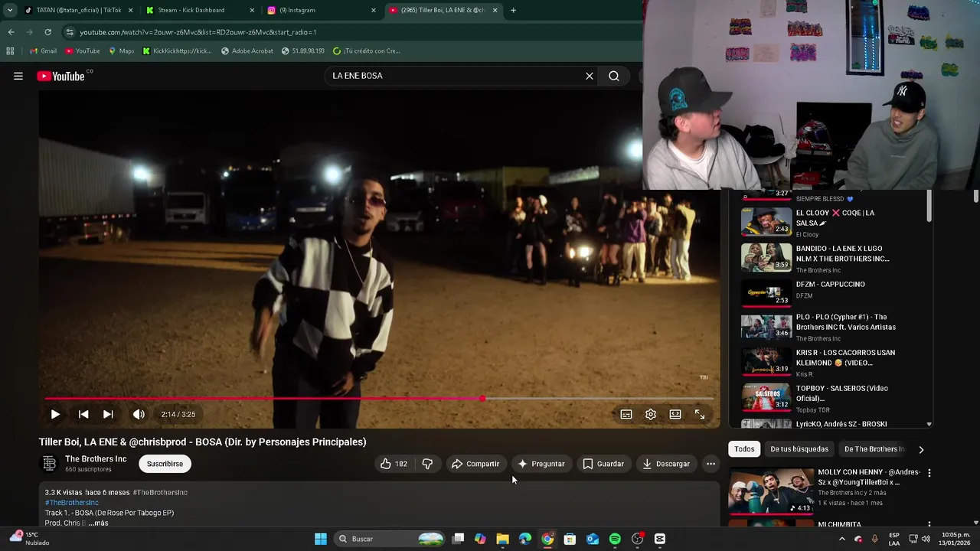Image resolution: width=980 pixels, height=551 pixels.
Task: Dislike the video
Action: pos(427,464)
